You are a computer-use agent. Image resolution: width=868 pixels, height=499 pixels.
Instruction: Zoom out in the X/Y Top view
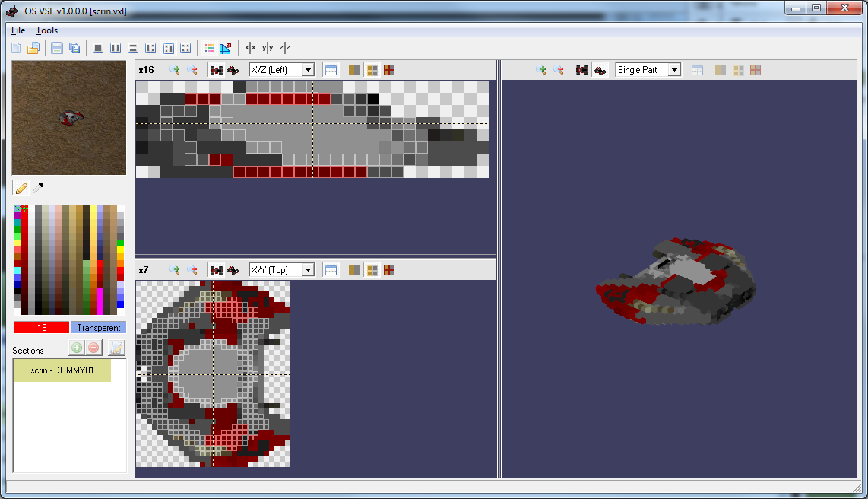tap(192, 270)
